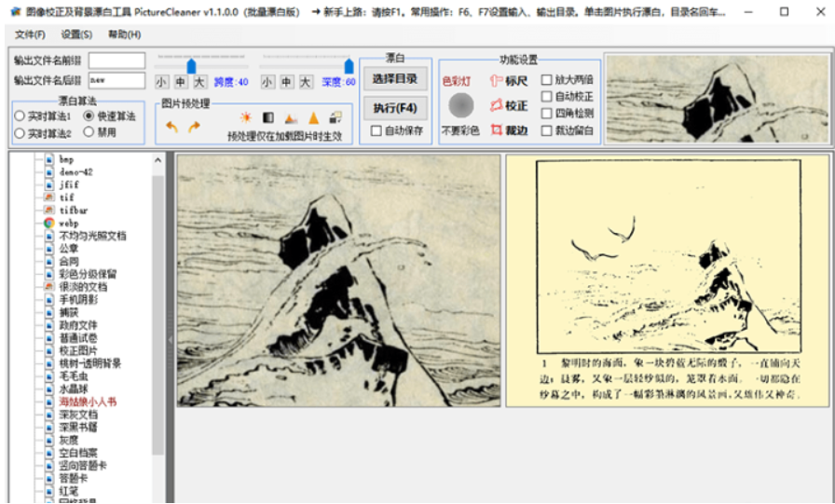This screenshot has width=835, height=504.
Task: Open the 设置(S) menu
Action: 76,34
